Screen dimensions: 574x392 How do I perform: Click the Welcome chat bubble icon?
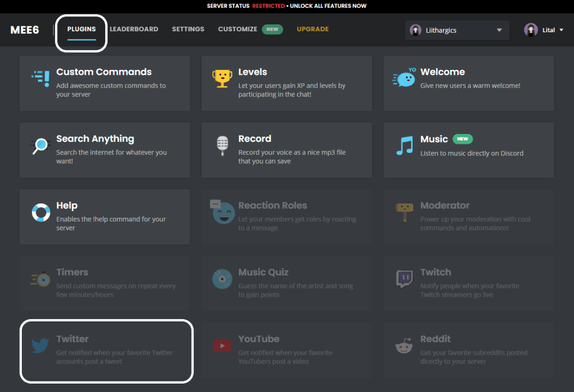(x=404, y=78)
